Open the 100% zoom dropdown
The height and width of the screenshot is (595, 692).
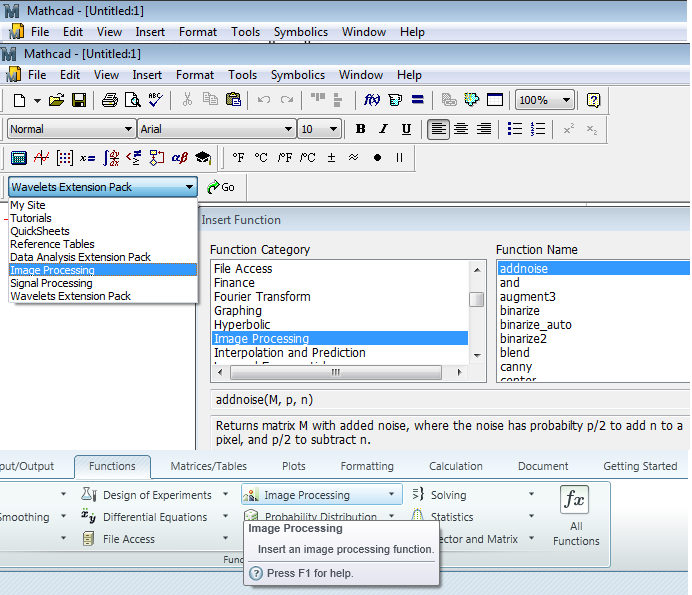pos(566,100)
